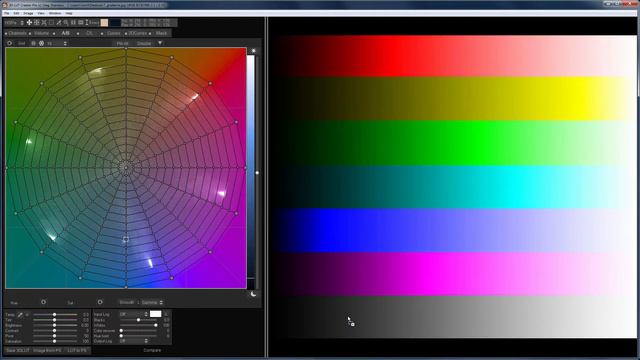
Task: Switch to the A/B tab
Action: (65, 33)
